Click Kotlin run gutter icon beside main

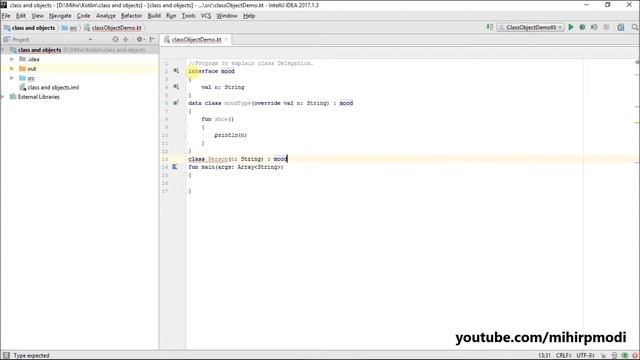(x=175, y=167)
